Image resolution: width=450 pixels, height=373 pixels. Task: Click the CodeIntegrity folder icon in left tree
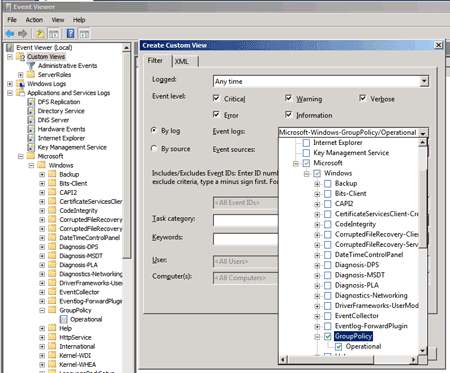[x=52, y=210]
